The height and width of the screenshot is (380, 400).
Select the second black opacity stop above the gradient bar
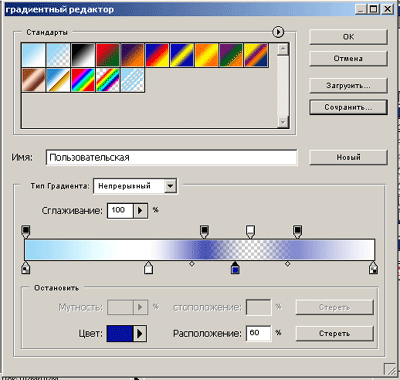[x=204, y=231]
